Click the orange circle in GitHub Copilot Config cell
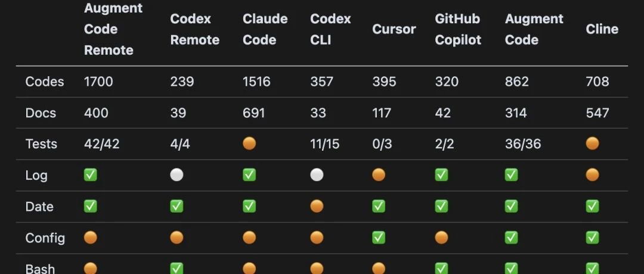Image resolution: width=644 pixels, height=274 pixels. tap(441, 238)
